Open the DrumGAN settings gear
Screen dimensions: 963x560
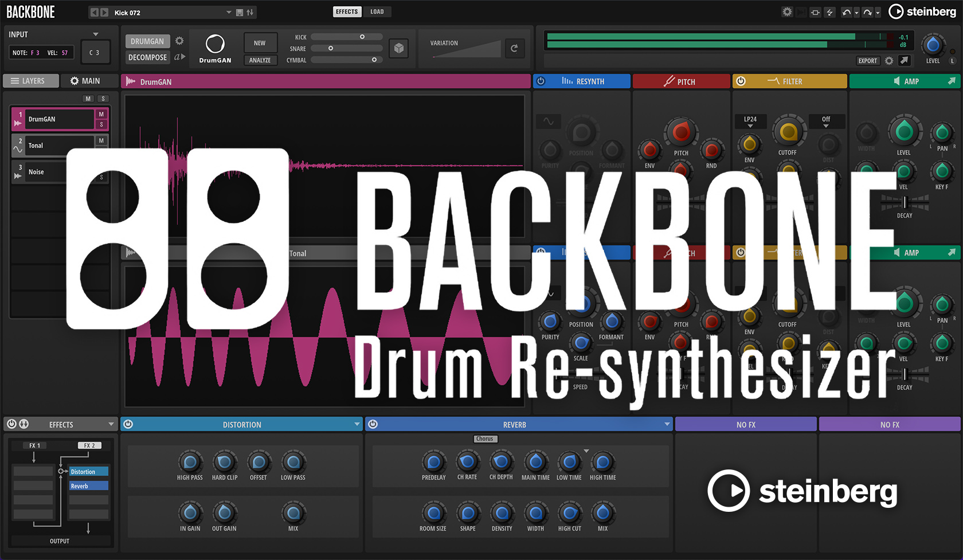point(179,41)
